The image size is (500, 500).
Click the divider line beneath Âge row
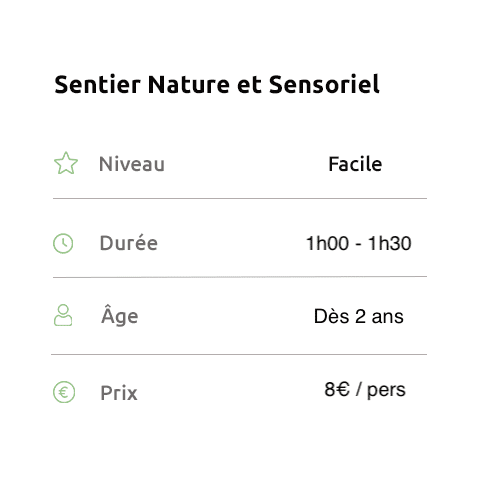(x=239, y=354)
